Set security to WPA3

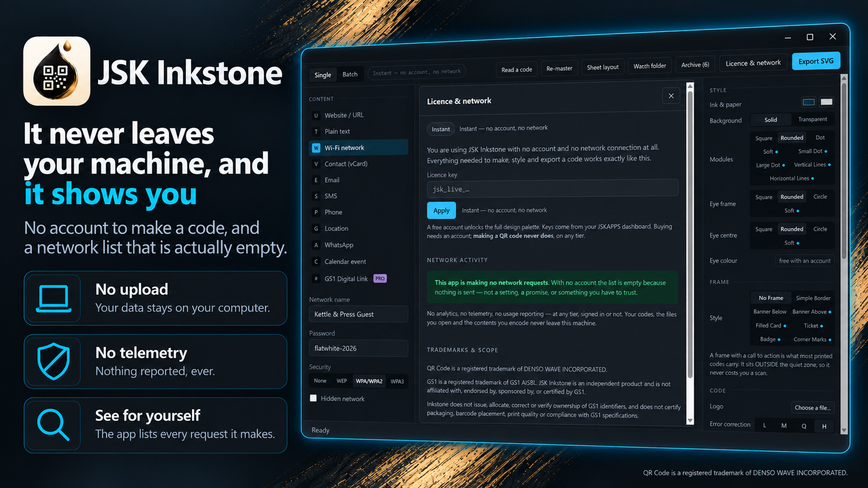(x=397, y=381)
